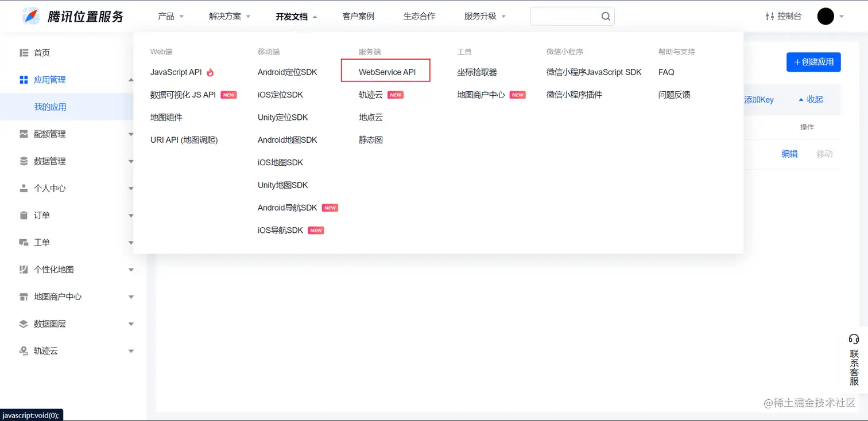Open 地点云 documentation

370,118
